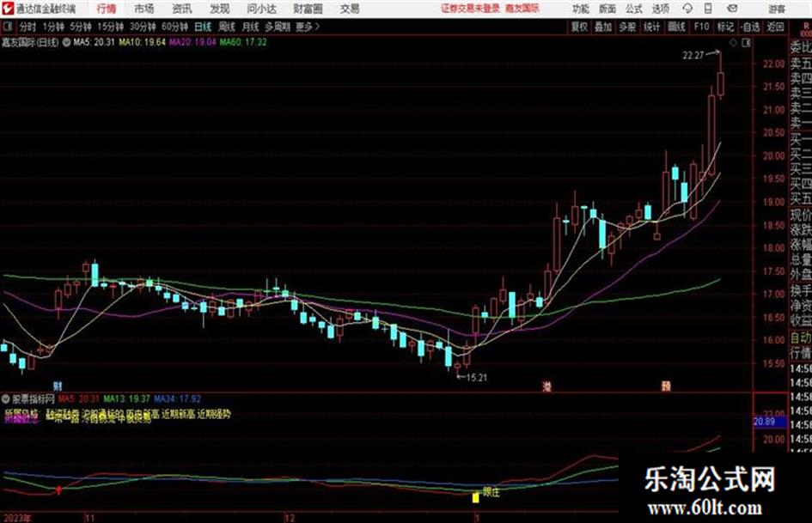The height and width of the screenshot is (523, 812).
Task: Select the 15分钟 period
Action: click(x=111, y=27)
